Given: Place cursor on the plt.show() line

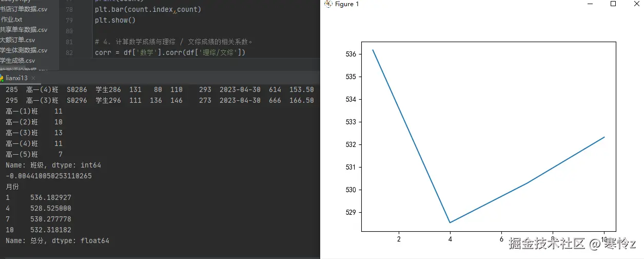Looking at the screenshot, I should 115,21.
